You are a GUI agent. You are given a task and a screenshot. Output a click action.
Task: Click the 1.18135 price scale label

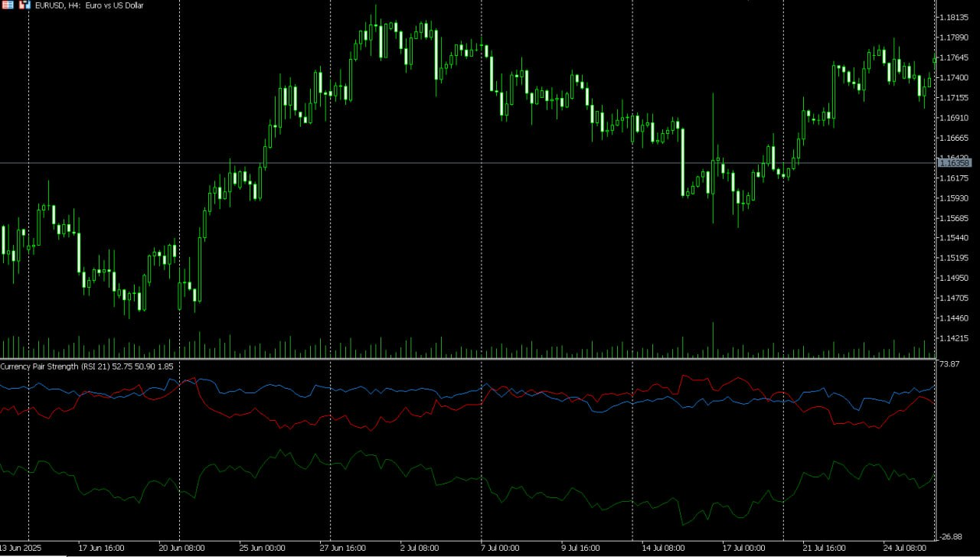point(958,18)
